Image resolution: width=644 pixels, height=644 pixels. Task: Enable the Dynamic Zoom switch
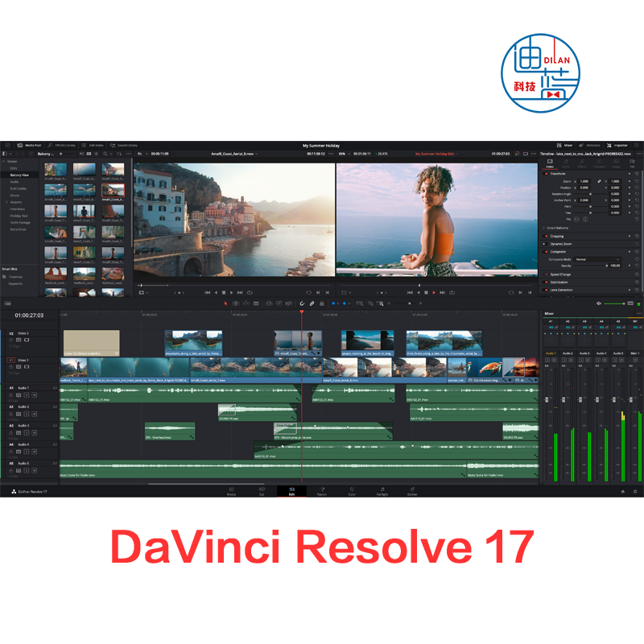point(545,244)
